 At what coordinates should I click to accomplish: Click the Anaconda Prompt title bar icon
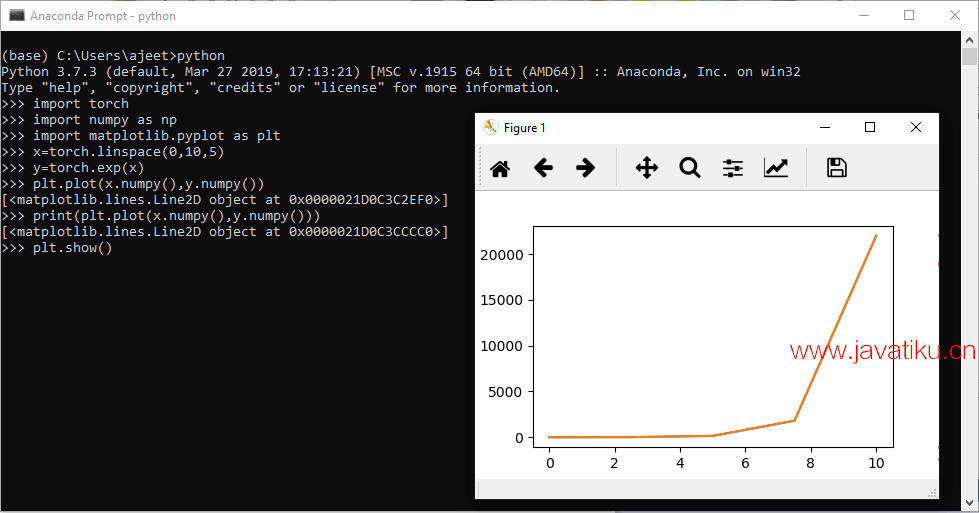(x=17, y=16)
